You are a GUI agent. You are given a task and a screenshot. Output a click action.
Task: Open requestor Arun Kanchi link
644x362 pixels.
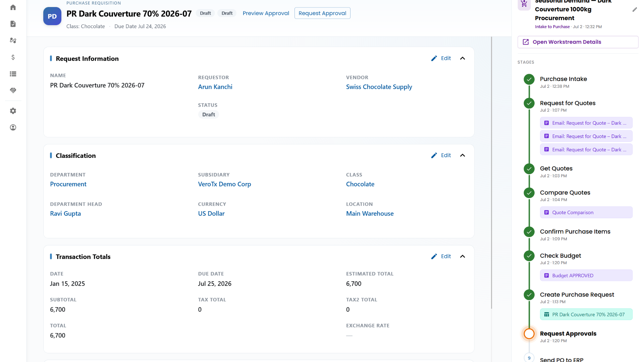215,87
